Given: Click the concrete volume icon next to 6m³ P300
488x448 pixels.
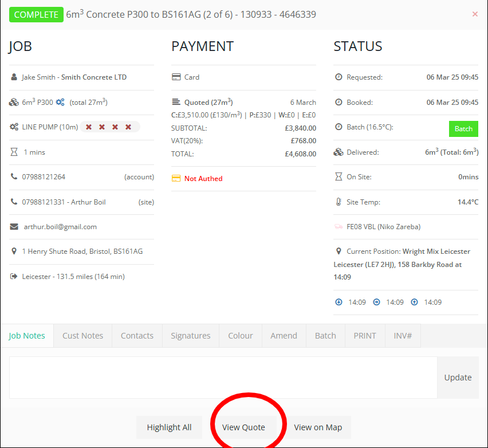Looking at the screenshot, I should coord(14,102).
